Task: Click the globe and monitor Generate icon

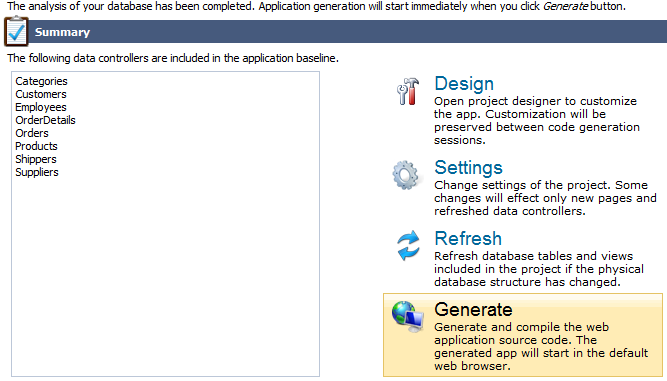Action: [408, 316]
